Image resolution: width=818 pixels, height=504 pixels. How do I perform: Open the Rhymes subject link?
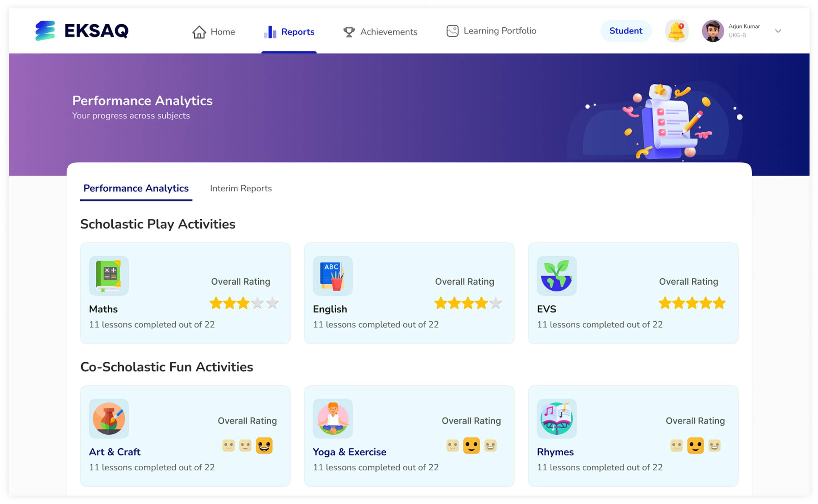[555, 452]
